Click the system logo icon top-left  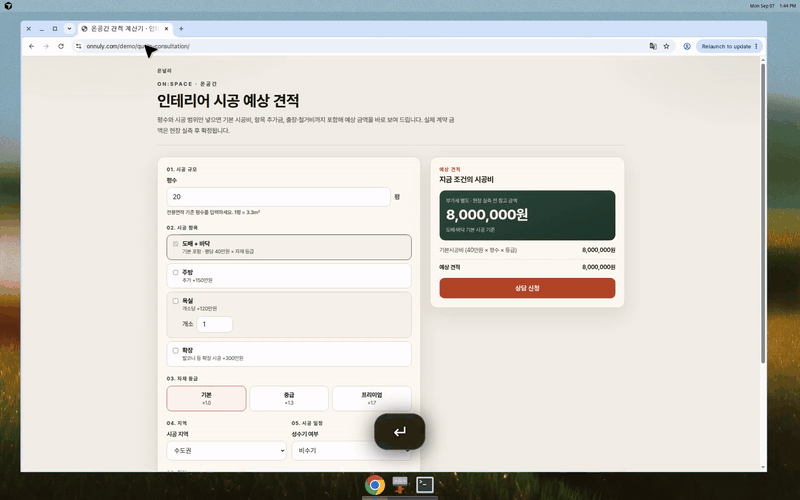[8, 6]
